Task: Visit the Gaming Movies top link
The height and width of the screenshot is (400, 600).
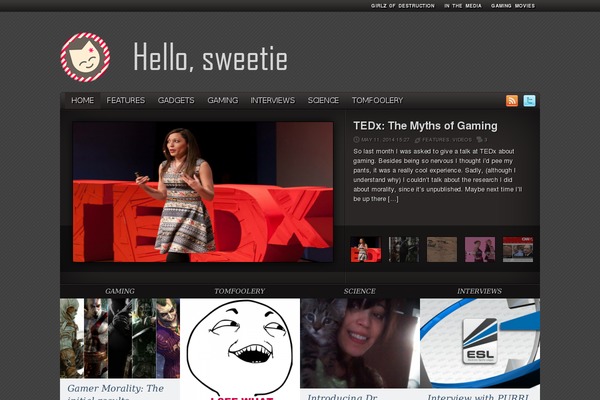Action: (513, 6)
